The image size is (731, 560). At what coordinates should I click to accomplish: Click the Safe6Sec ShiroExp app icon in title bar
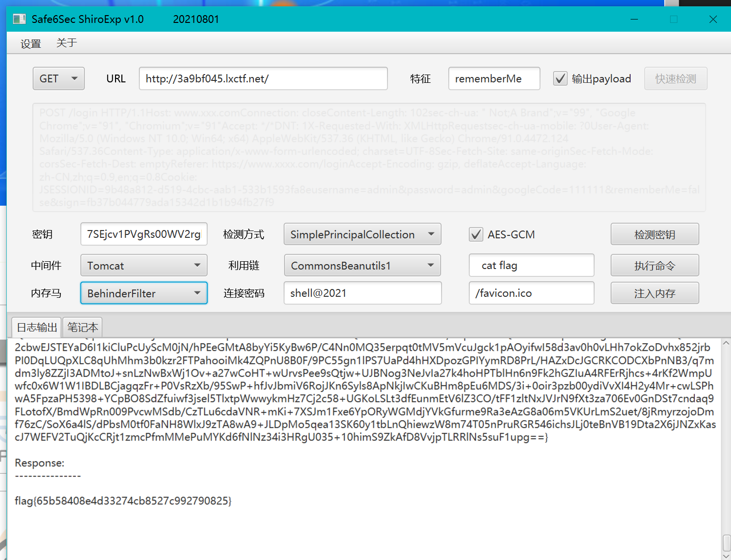tap(19, 19)
